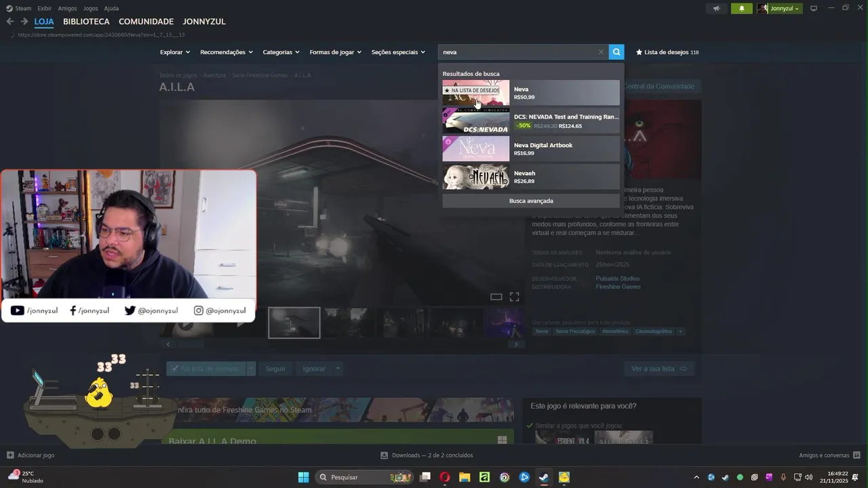This screenshot has width=868, height=488.
Task: Select Neva R$50,99 search result
Action: coord(531,93)
